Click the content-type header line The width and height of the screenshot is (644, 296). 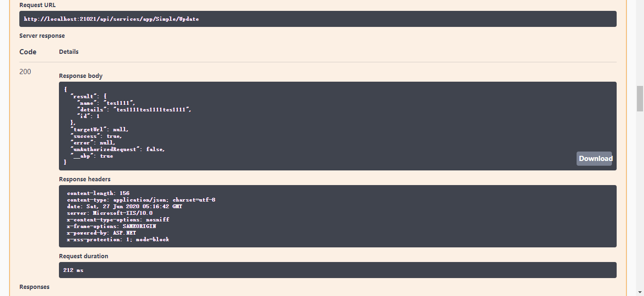click(141, 200)
